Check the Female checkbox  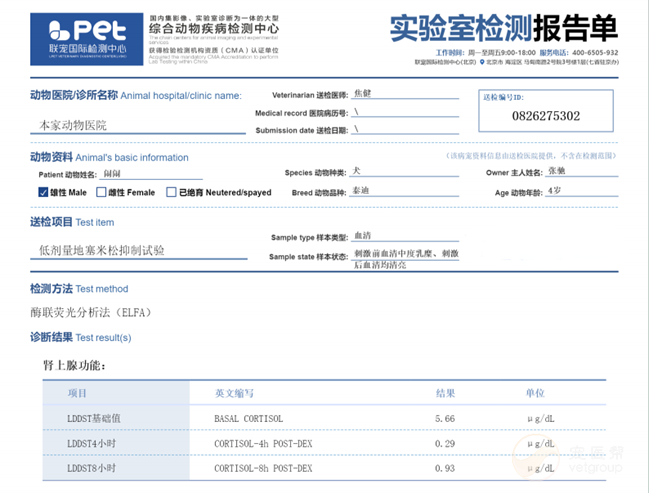point(102,192)
